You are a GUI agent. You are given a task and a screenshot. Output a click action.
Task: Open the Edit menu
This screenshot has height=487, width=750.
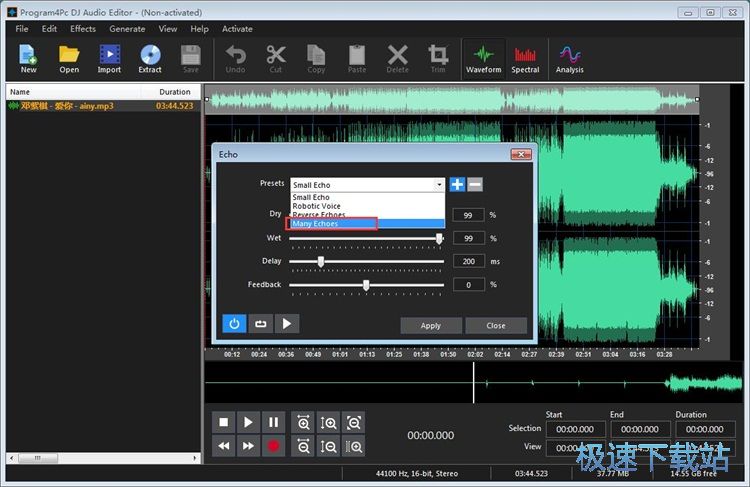coord(49,29)
